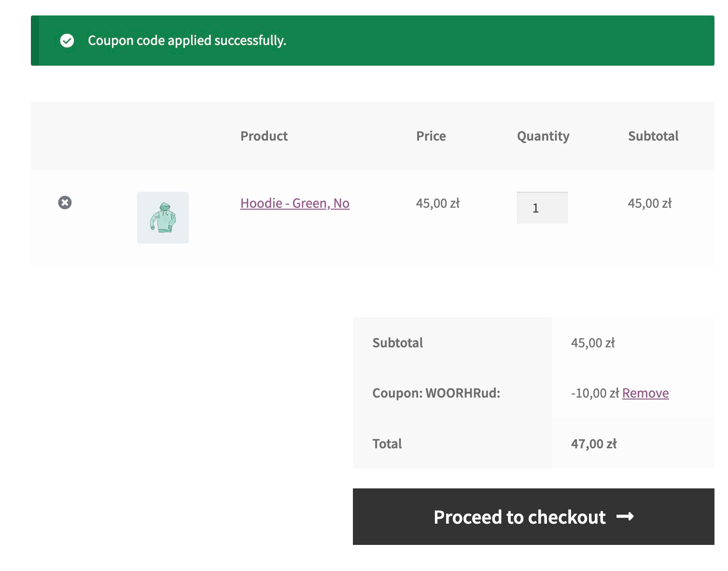This screenshot has height=571, width=728.
Task: Click the -10,00 zł coupon discount amount
Action: coord(595,393)
